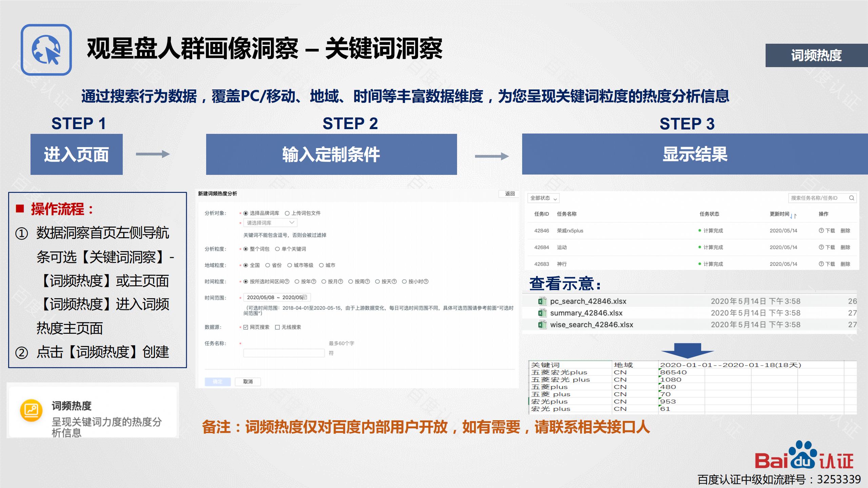
Task: Select the 上传词包文件 radio button
Action: tap(287, 213)
